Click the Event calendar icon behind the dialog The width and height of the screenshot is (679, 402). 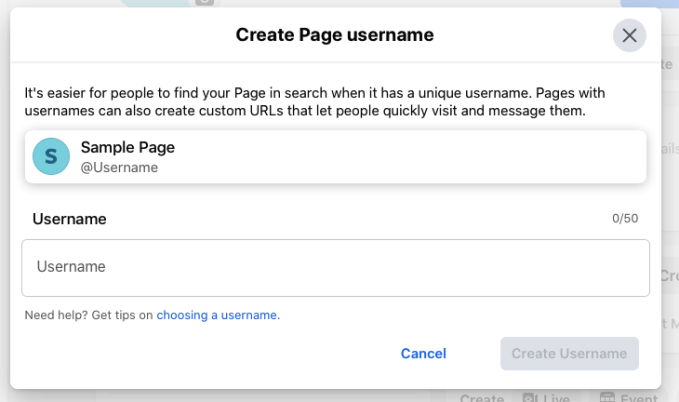tap(606, 398)
